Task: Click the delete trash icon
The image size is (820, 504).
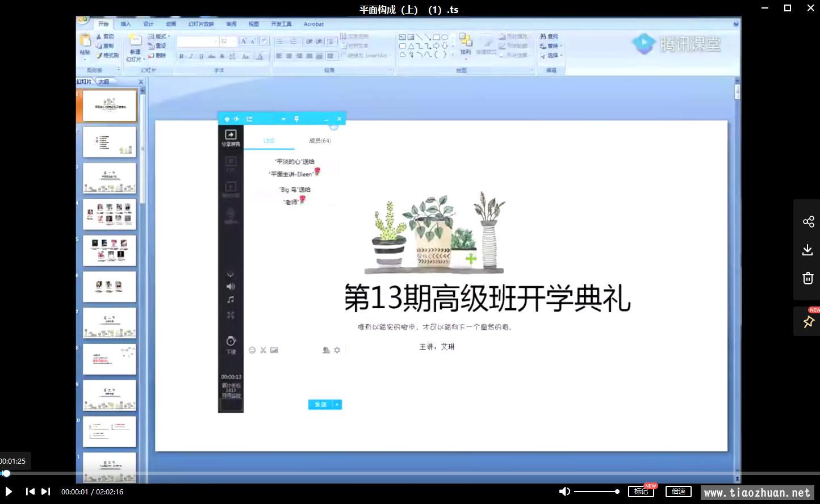Action: pos(808,278)
